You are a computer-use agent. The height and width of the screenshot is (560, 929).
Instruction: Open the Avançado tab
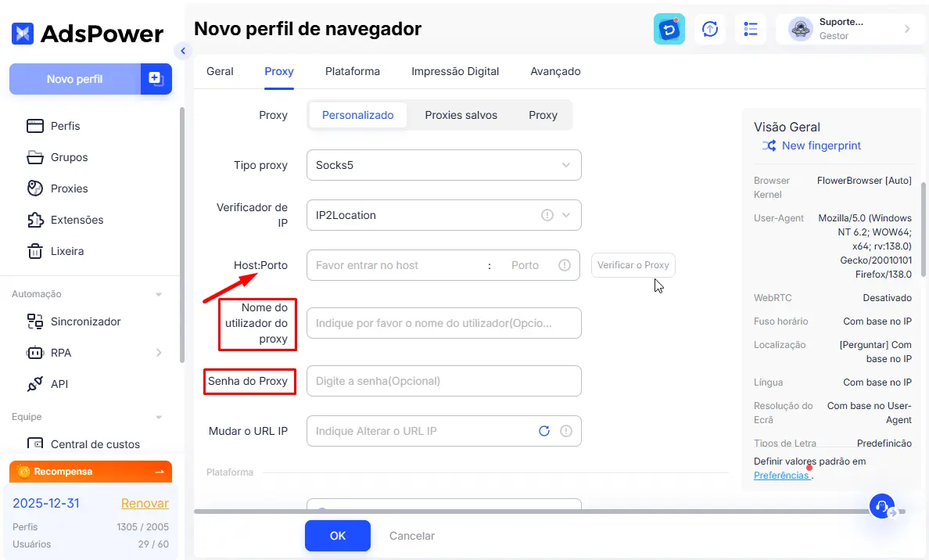click(x=555, y=72)
